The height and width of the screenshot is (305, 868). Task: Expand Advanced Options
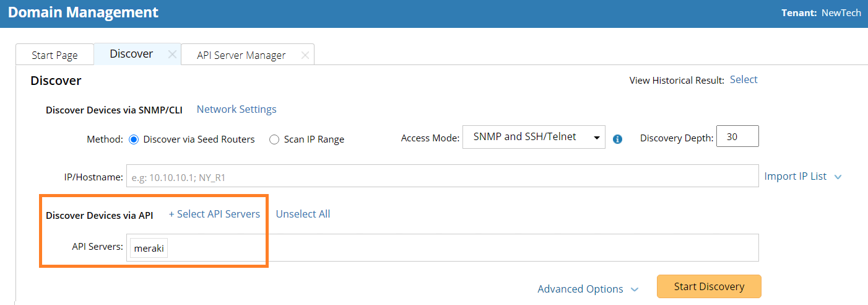588,289
